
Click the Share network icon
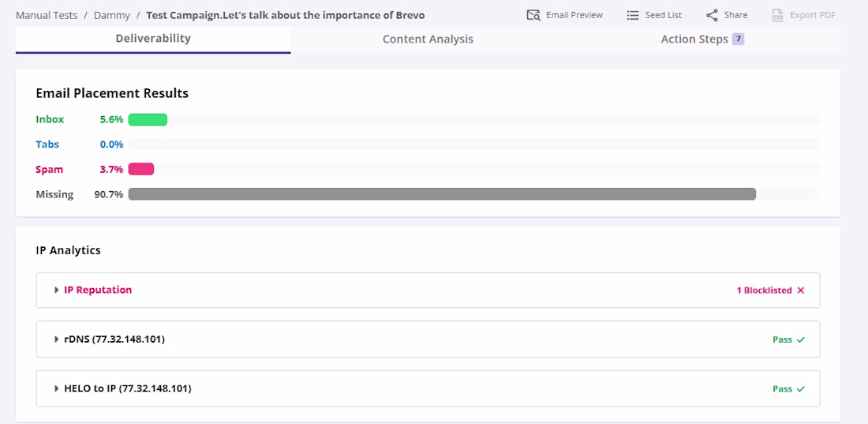[x=712, y=15]
